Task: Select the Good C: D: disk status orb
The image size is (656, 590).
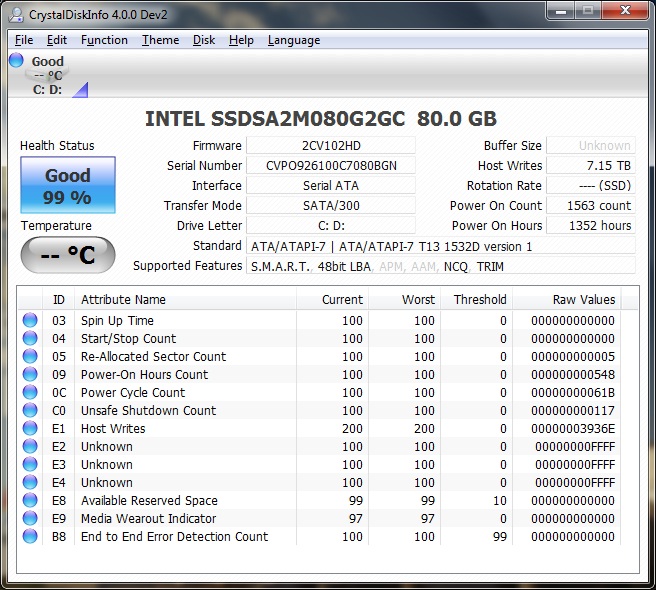Action: 16,60
